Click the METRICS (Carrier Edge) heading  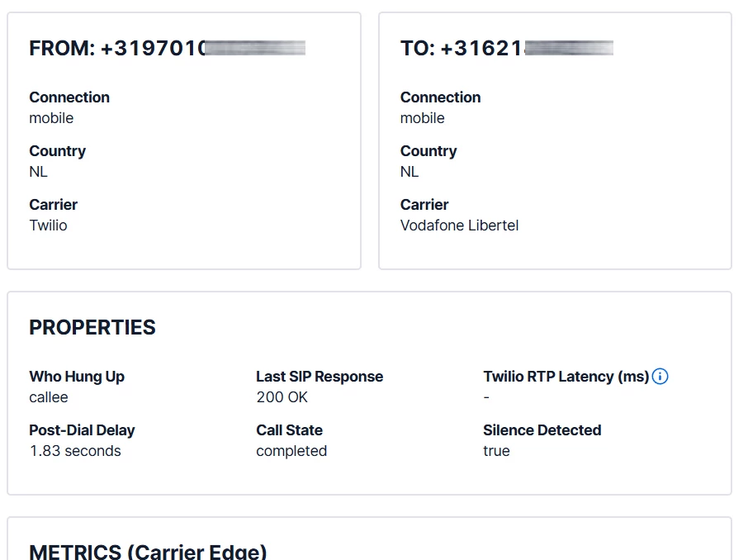(x=148, y=552)
